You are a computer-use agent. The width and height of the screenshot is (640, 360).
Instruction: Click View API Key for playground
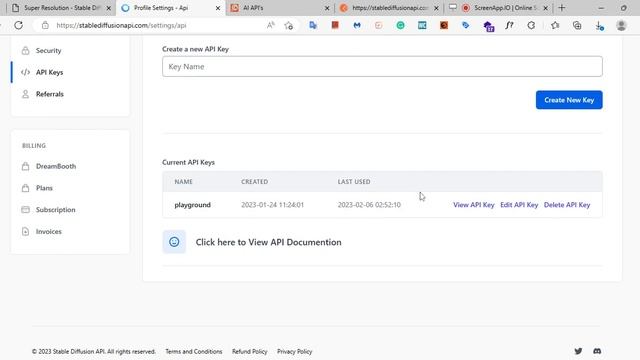(473, 205)
